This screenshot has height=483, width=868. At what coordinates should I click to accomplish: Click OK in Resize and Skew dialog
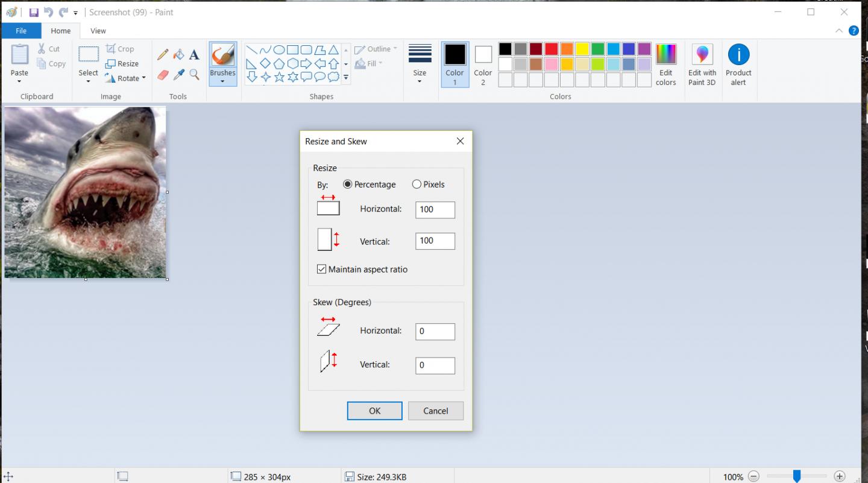pyautogui.click(x=374, y=411)
